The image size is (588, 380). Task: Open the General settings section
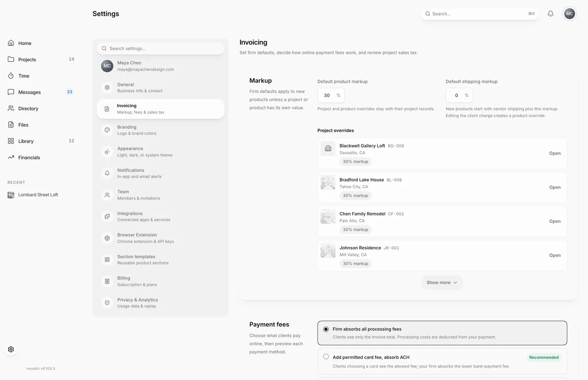coord(161,87)
